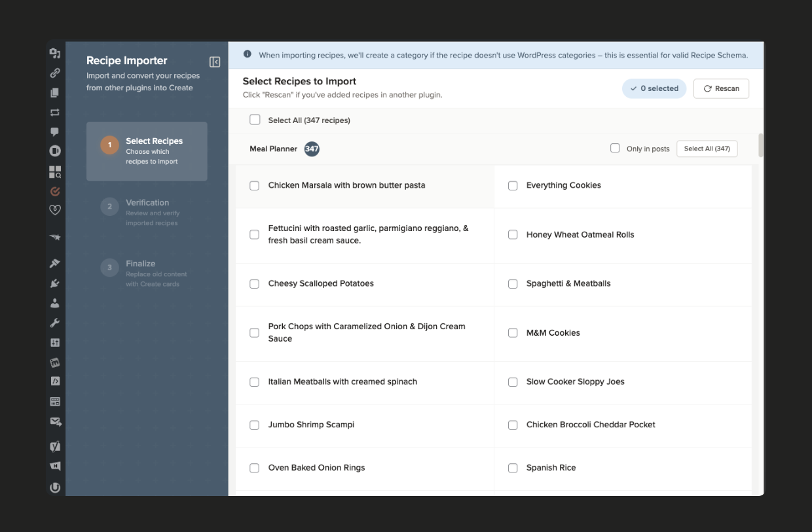Viewport: 812px width, 532px height.
Task: Open the shield security icon at the sidebar bottom
Action: [56, 487]
